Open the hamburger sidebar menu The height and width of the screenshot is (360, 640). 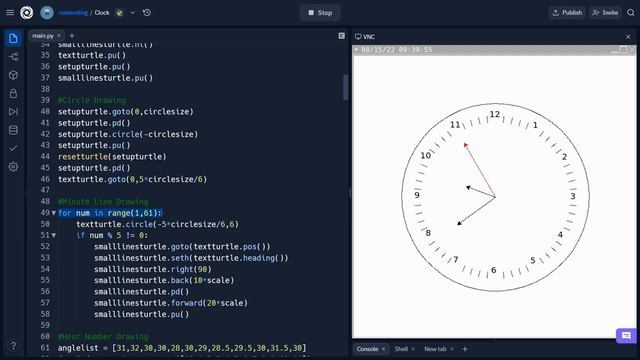click(x=10, y=13)
